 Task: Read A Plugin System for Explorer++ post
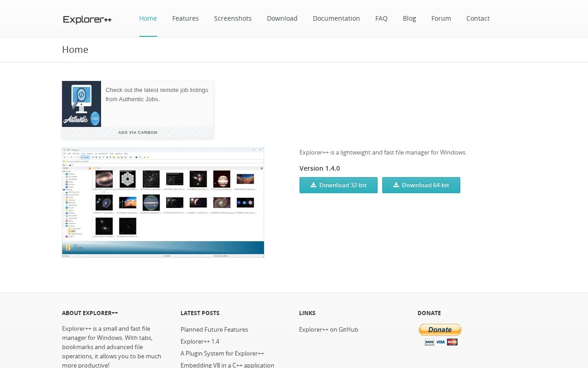(x=222, y=353)
